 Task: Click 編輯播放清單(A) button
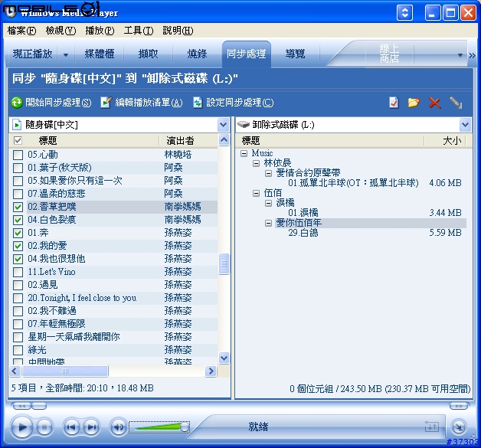coord(142,103)
